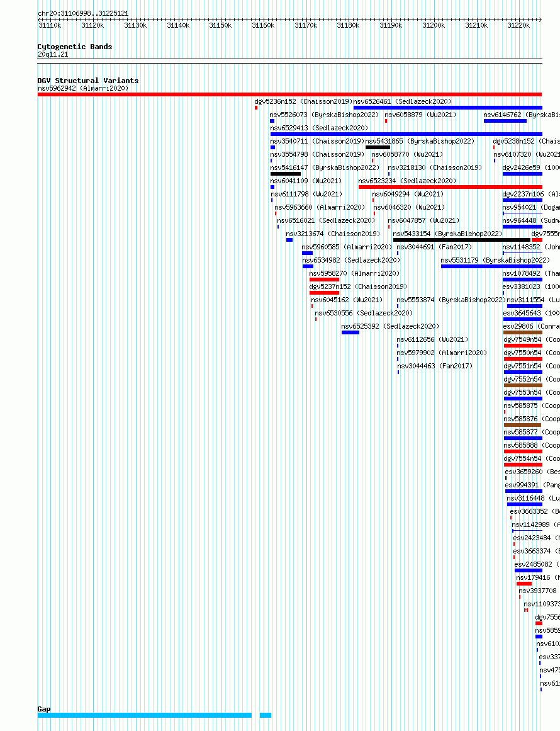Open variant nsv5431865 (ByrskaBishop2022)
560x731 pixels.
(x=420, y=141)
